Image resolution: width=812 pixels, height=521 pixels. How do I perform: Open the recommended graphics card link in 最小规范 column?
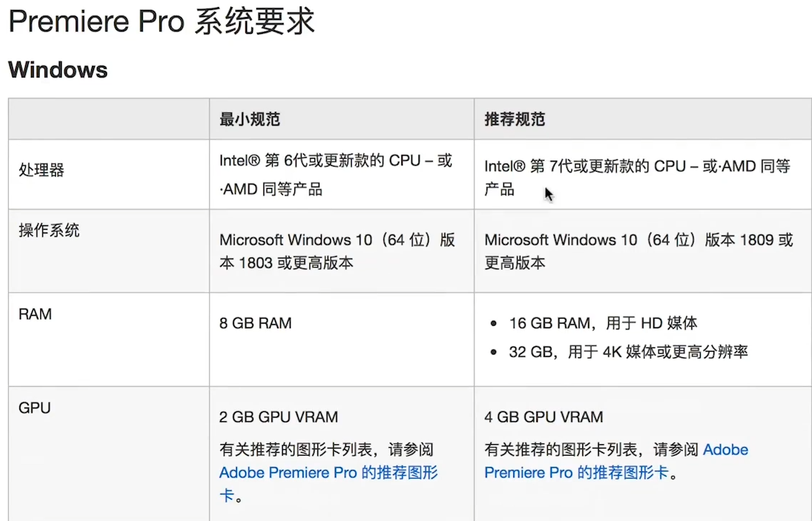coord(328,473)
